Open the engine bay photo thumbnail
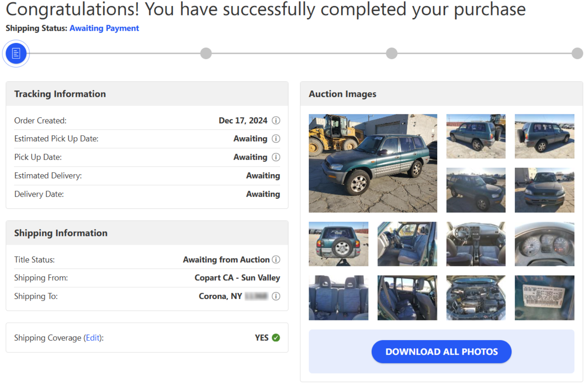 (x=476, y=298)
